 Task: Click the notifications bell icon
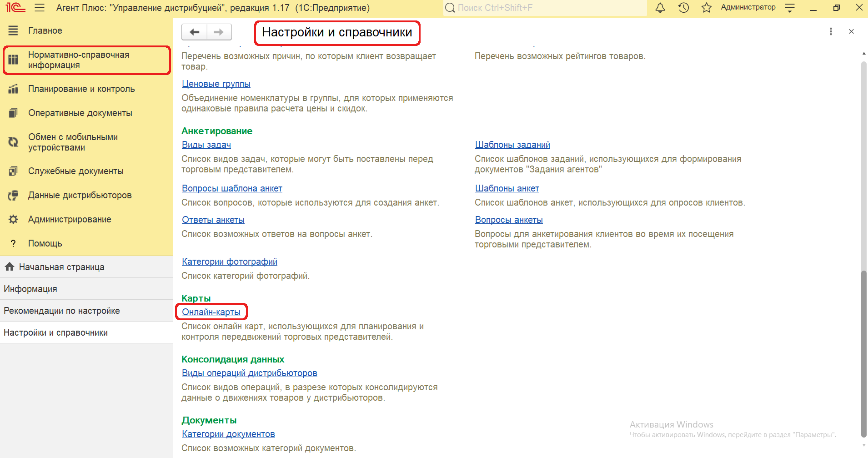pyautogui.click(x=660, y=8)
